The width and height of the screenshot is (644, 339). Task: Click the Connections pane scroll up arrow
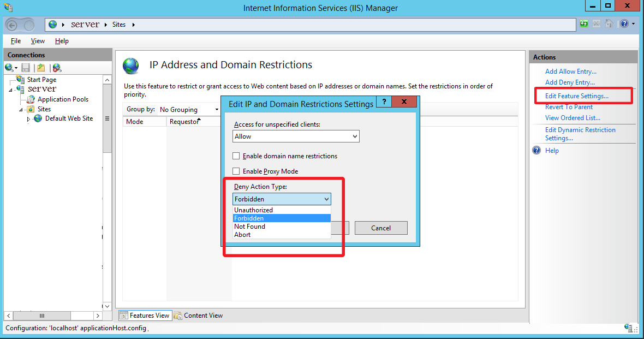click(107, 80)
